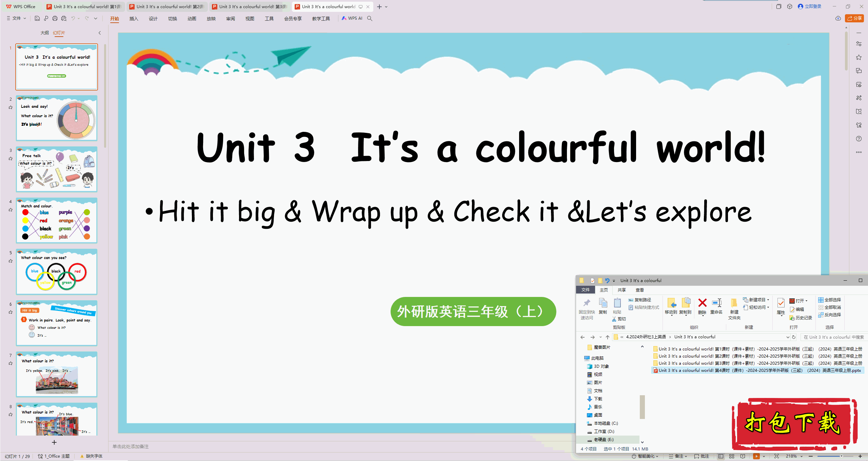Click the orange 分享 share button
Image resolution: width=868 pixels, height=461 pixels.
click(x=854, y=18)
